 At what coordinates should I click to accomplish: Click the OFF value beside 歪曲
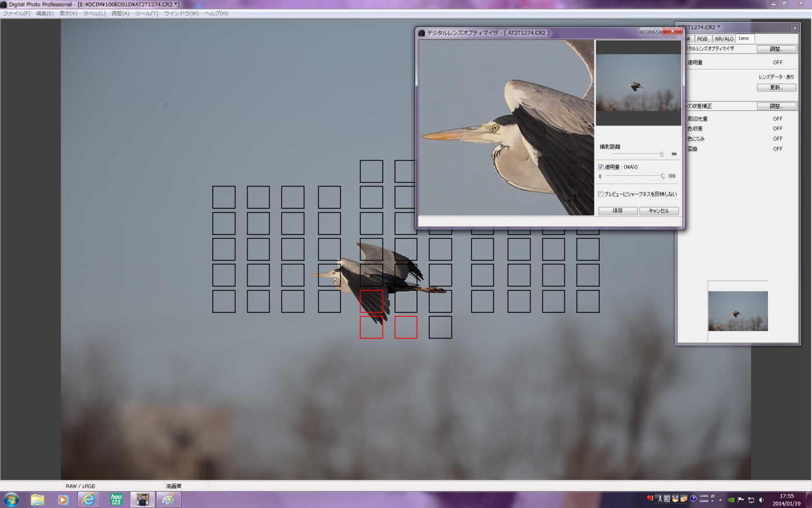click(778, 149)
